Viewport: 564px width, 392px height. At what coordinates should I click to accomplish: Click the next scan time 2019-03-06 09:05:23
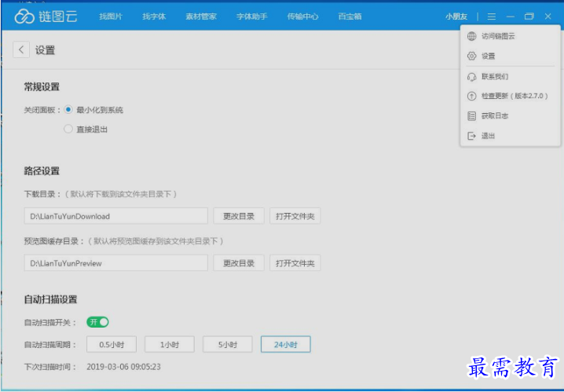click(x=123, y=367)
